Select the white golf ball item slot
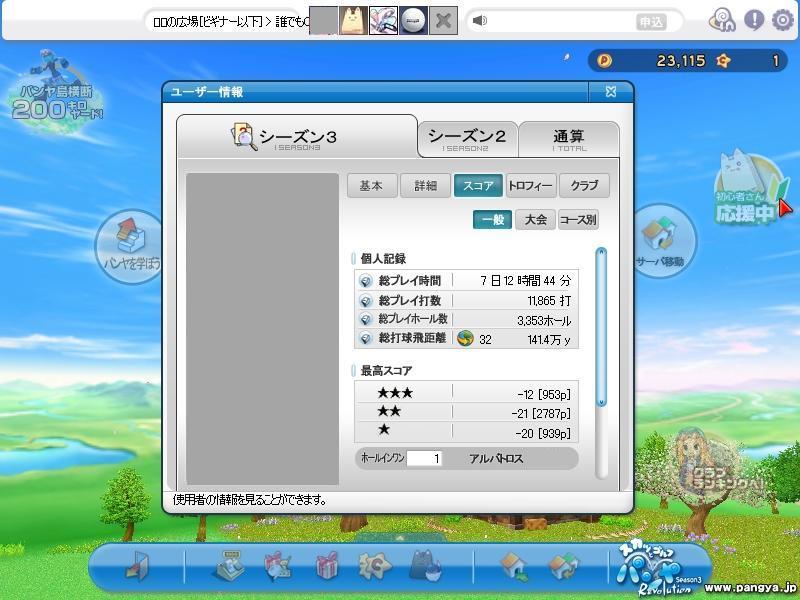Screen dimensions: 800x600 pyautogui.click(x=413, y=20)
